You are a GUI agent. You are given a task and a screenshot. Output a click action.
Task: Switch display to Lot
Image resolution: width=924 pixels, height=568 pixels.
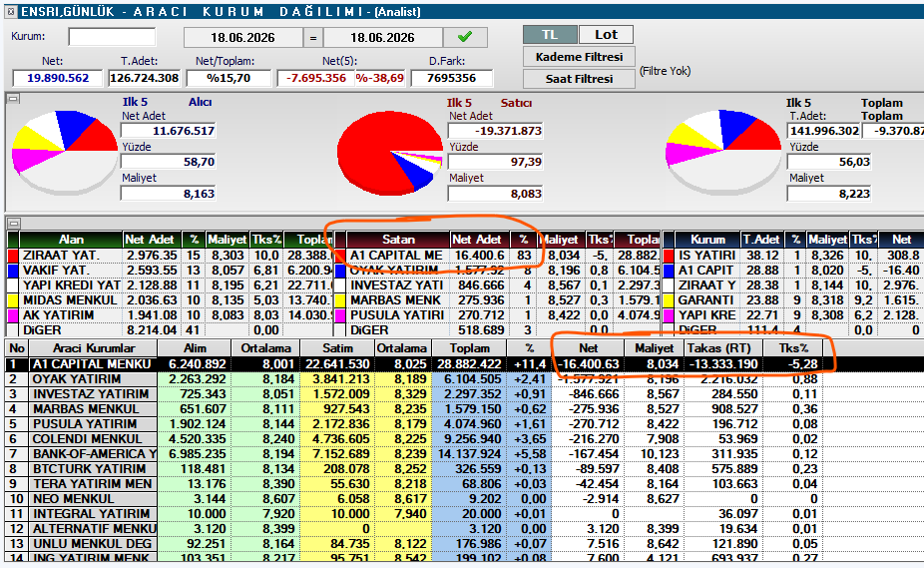pyautogui.click(x=606, y=35)
